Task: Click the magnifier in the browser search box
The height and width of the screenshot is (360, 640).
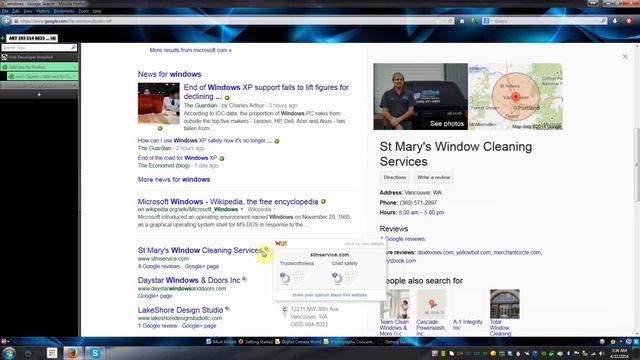Action: pos(603,20)
